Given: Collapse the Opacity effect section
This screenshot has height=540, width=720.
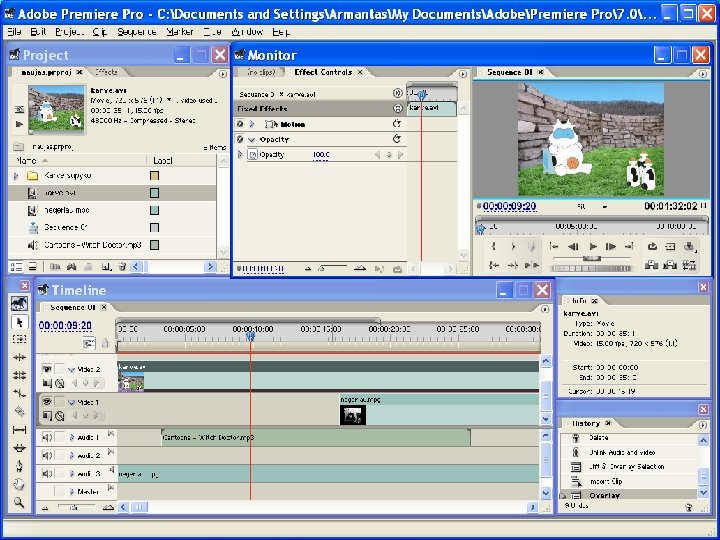Looking at the screenshot, I should (x=252, y=139).
